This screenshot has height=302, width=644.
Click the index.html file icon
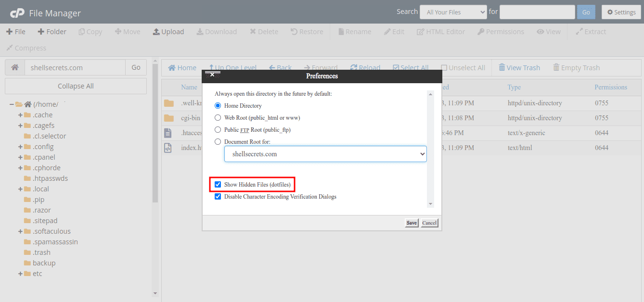pyautogui.click(x=168, y=148)
